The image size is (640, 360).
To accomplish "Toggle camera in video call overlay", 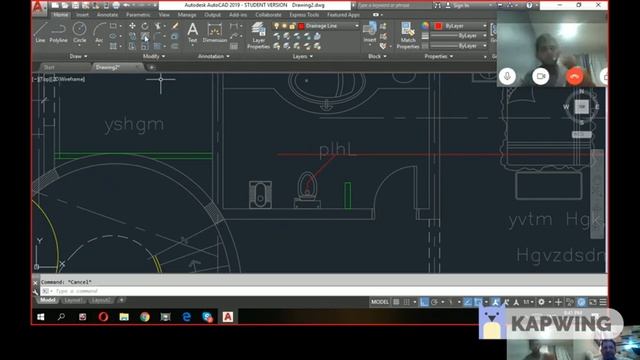I will click(x=541, y=76).
